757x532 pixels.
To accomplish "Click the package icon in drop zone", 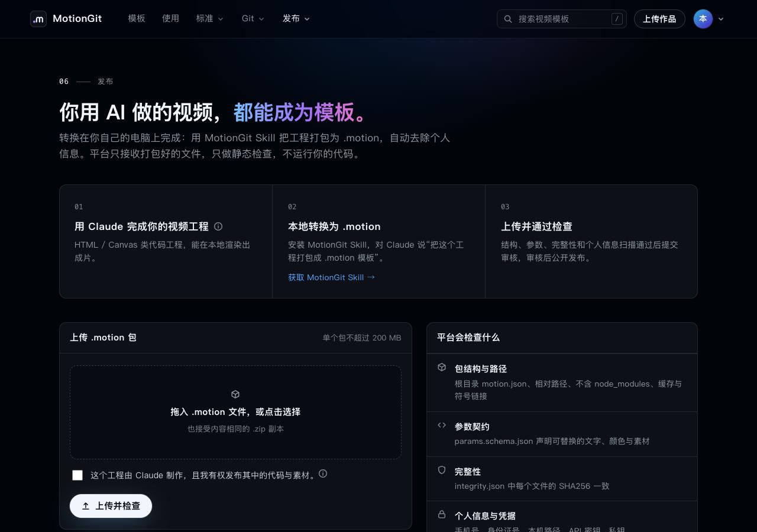I will point(235,394).
